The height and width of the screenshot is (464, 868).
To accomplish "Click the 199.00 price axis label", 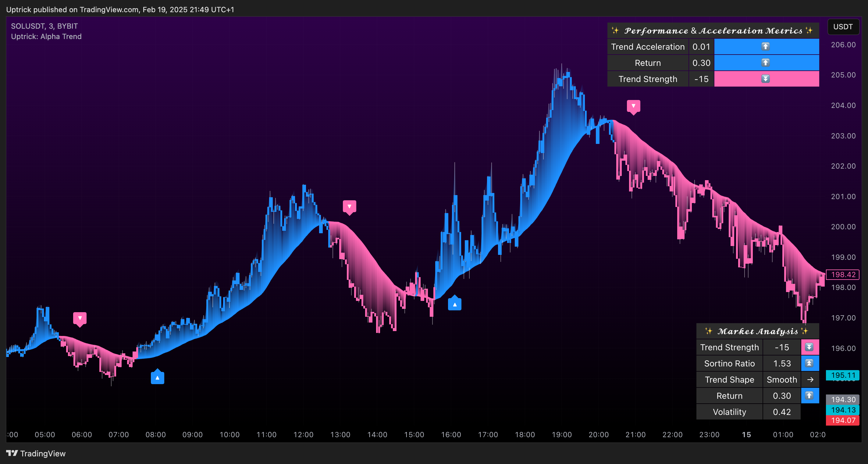I will point(843,257).
